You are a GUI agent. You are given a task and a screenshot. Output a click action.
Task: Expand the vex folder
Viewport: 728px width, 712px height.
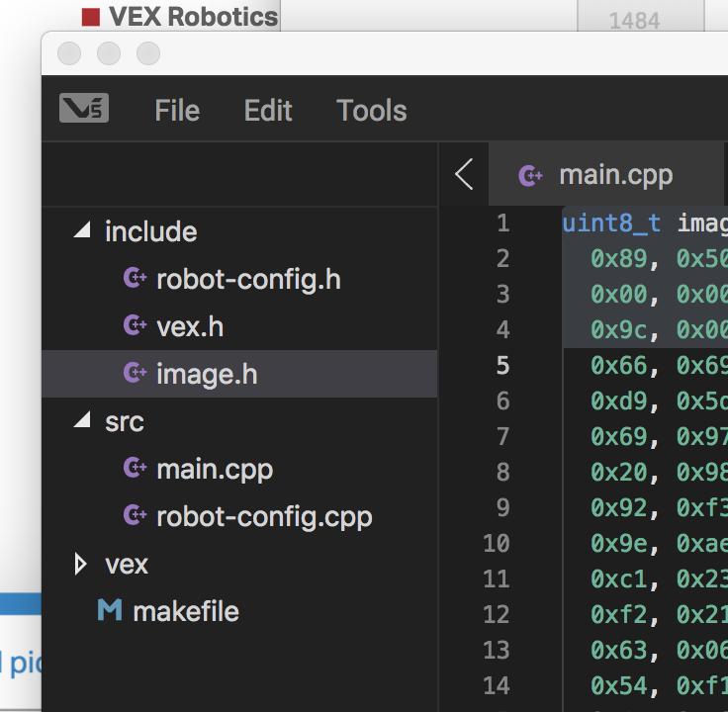click(x=82, y=565)
